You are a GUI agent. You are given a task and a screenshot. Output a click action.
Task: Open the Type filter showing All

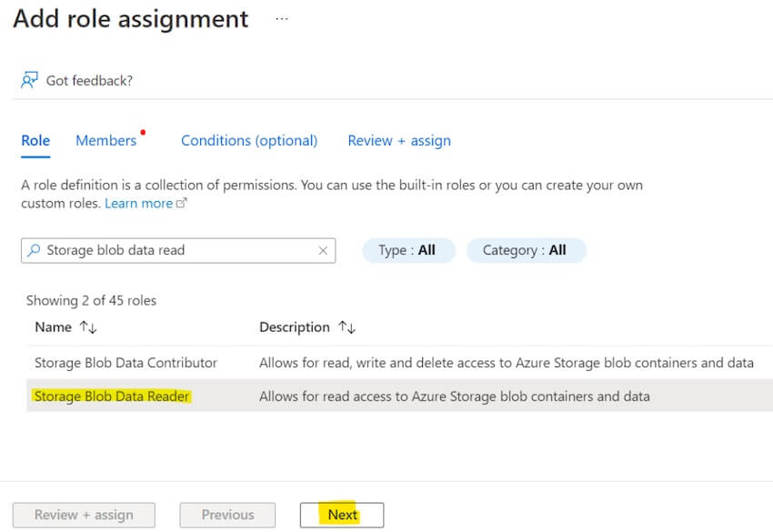[408, 250]
